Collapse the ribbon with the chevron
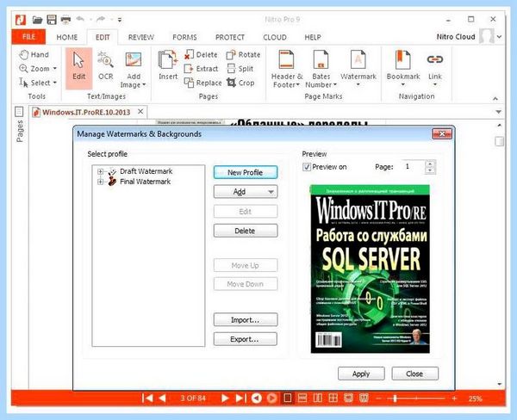This screenshot has width=517, height=420. click(495, 98)
